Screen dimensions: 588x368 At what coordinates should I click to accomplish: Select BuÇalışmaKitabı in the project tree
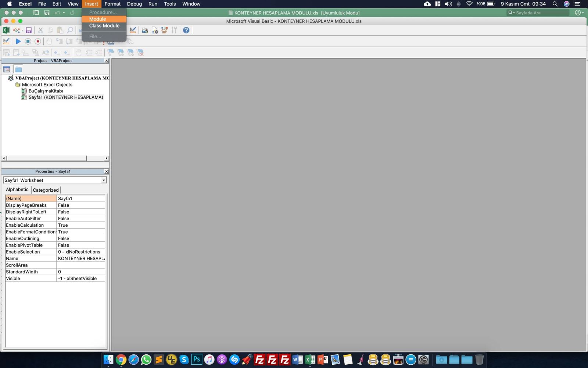click(46, 91)
